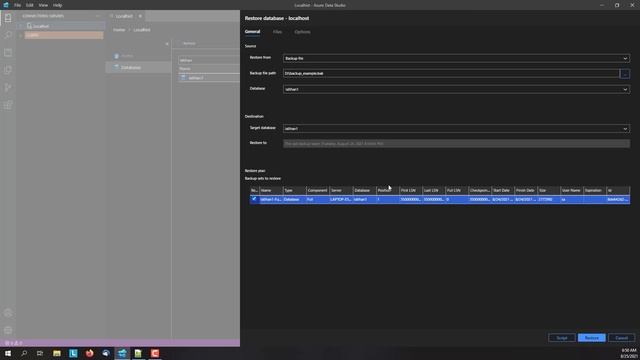
Task: Click the Server column header
Action: point(340,190)
